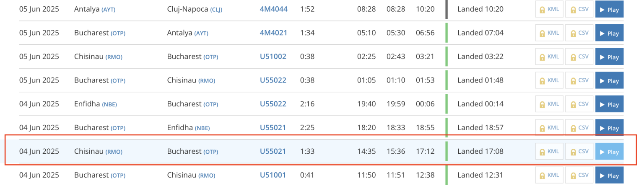Open flight 4M4044 details link

(x=274, y=9)
